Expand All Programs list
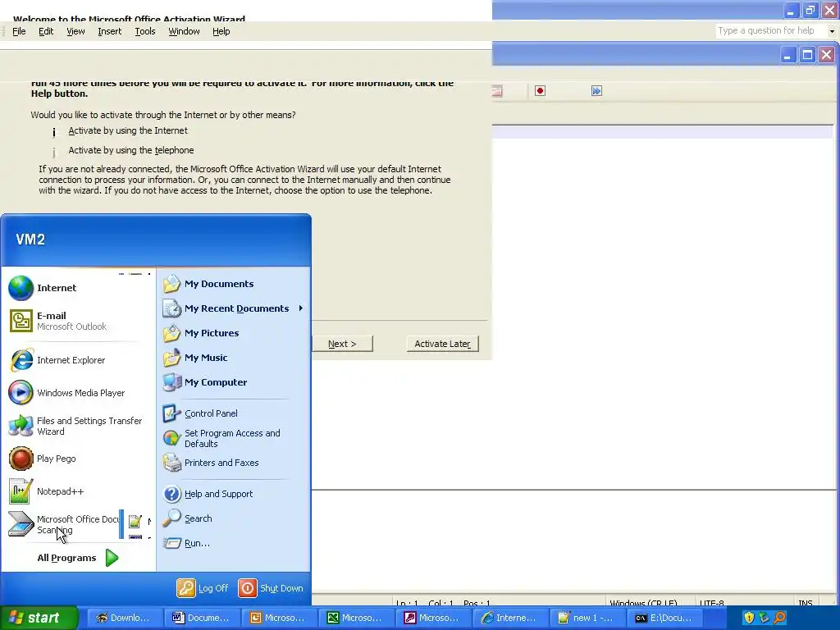Image resolution: width=840 pixels, height=630 pixels. point(78,558)
